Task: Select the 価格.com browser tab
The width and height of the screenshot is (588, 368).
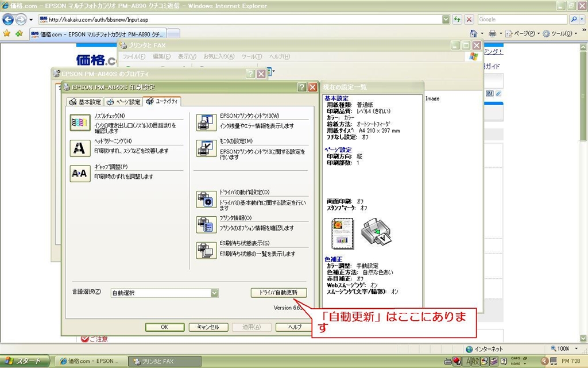Action: (98, 34)
